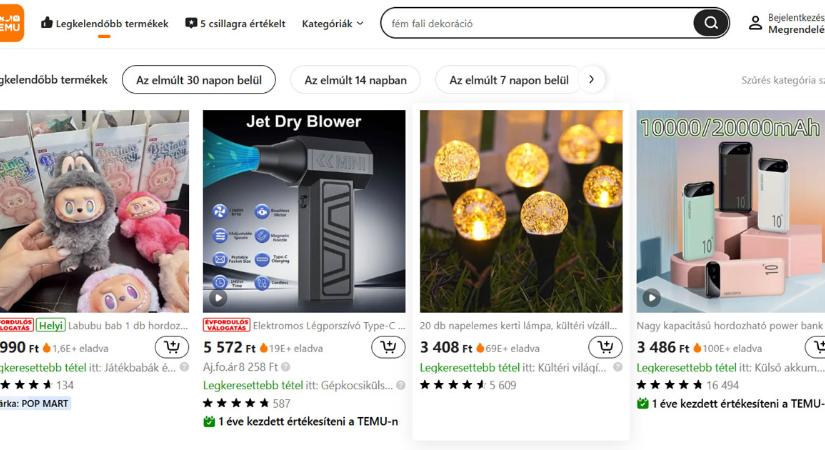Select Az elmúlt 7 napon belül filter
Image resolution: width=825 pixels, height=450 pixels.
tap(508, 80)
